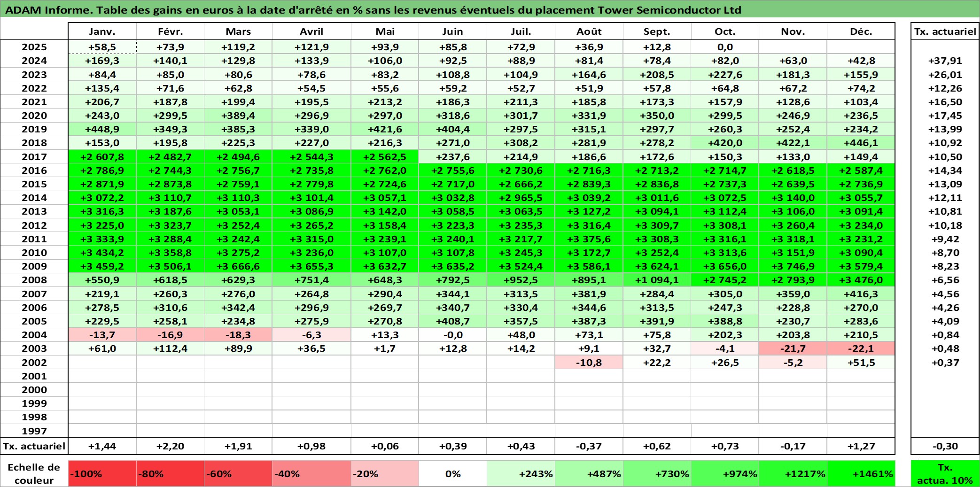The width and height of the screenshot is (980, 487).
Task: Click the -13,7 cell in 2004
Action: pos(102,335)
